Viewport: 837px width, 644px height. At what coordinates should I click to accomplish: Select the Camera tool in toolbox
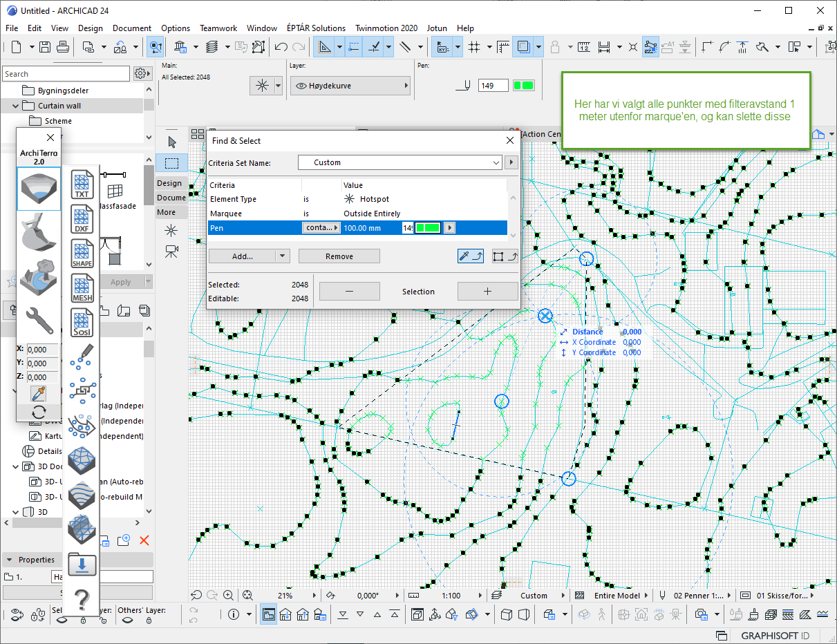[171, 252]
